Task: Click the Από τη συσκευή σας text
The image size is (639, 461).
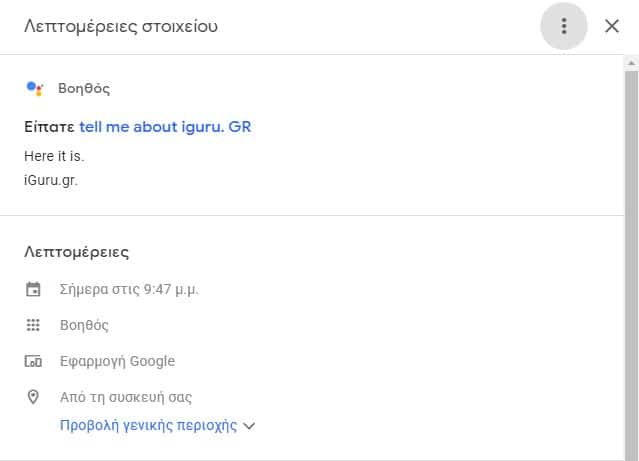Action: (x=126, y=397)
